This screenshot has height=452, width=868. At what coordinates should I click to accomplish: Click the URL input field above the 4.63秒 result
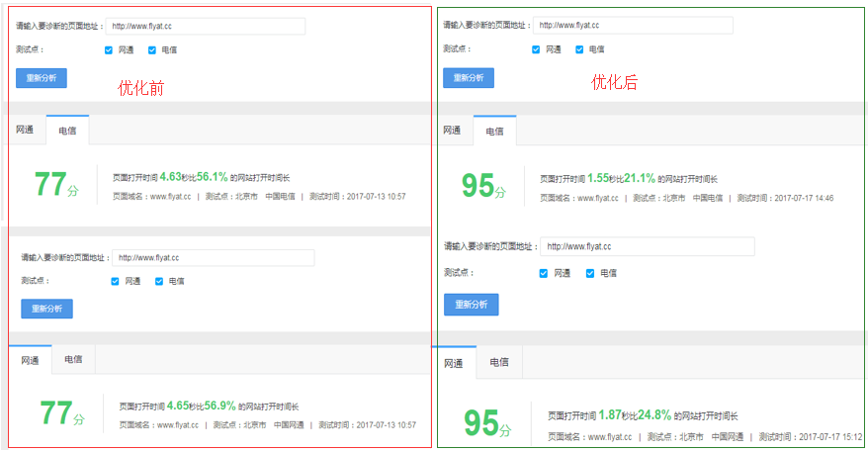(x=205, y=26)
